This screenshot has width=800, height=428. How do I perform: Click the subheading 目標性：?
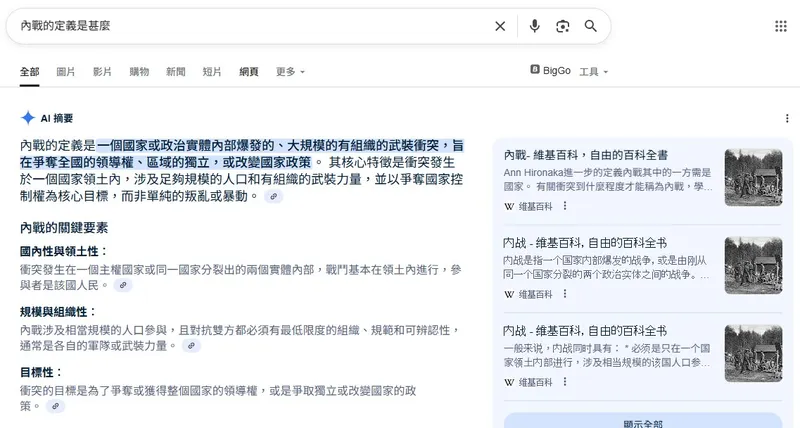point(41,372)
